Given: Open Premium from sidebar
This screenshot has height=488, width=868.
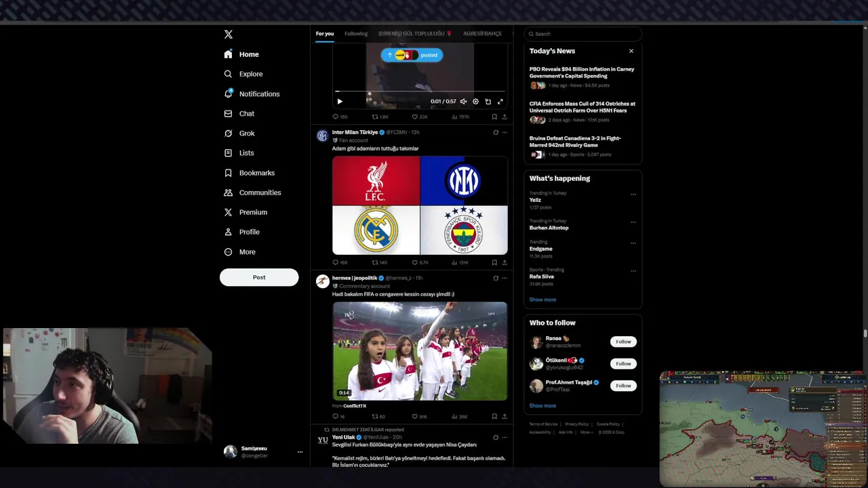Looking at the screenshot, I should click(x=245, y=212).
